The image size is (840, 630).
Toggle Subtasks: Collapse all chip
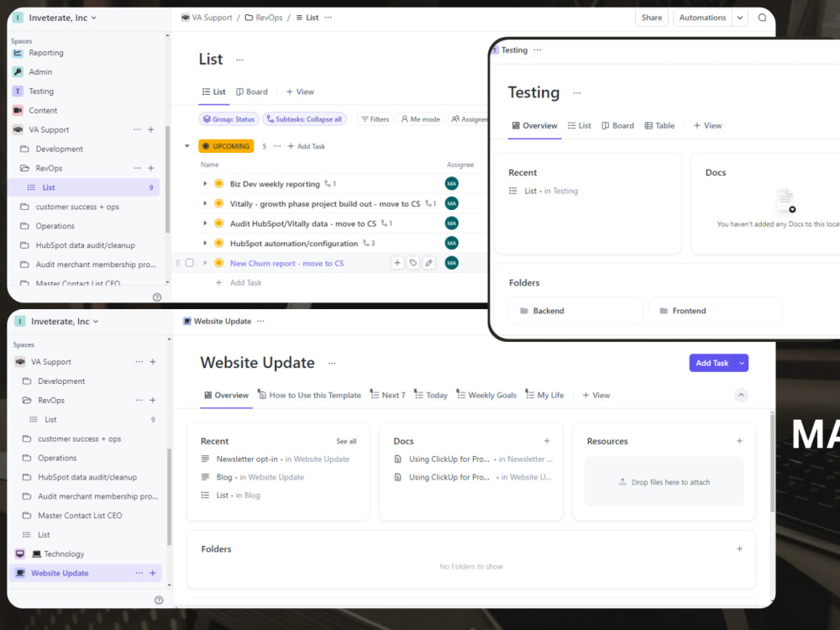pos(304,119)
